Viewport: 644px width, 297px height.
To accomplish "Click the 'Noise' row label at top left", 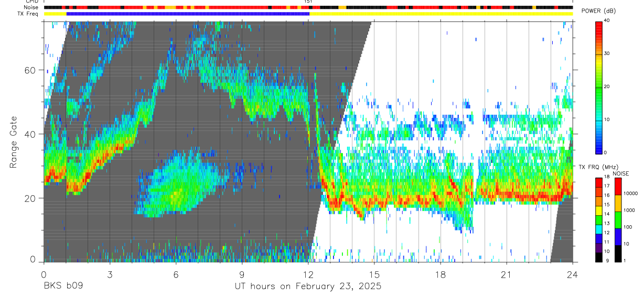I will pos(31,7).
